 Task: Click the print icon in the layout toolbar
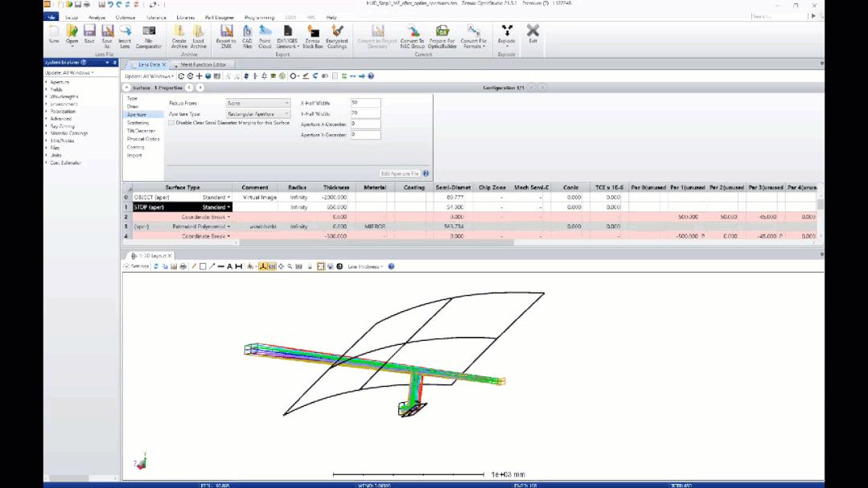pyautogui.click(x=183, y=265)
